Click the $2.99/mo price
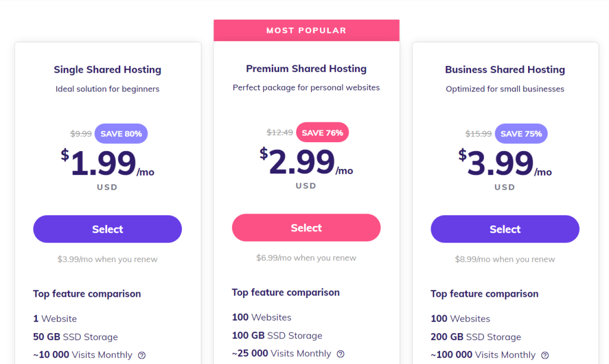 [306, 161]
